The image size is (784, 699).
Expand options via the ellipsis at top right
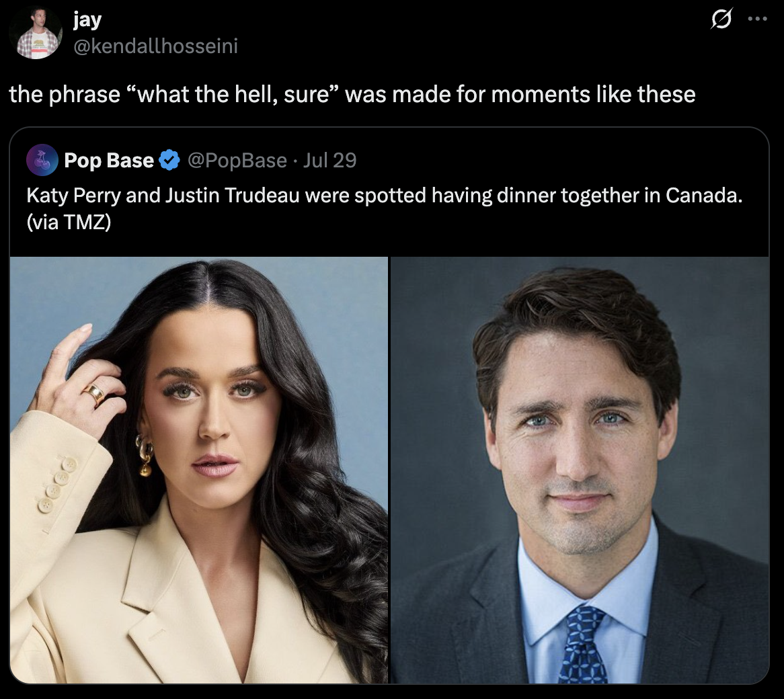click(759, 19)
